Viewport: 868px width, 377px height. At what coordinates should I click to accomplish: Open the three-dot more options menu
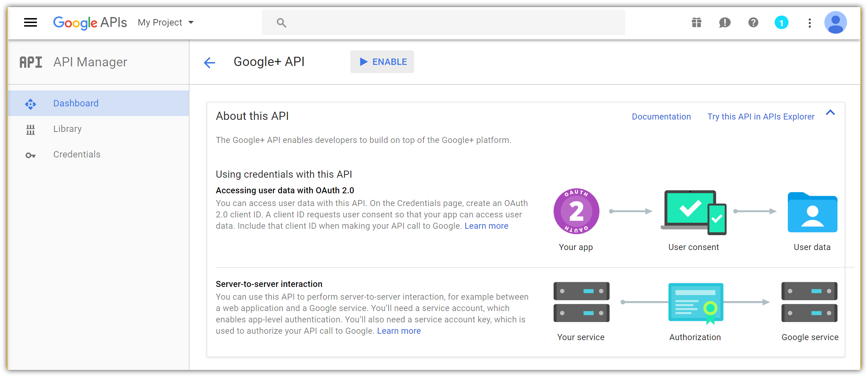(809, 23)
